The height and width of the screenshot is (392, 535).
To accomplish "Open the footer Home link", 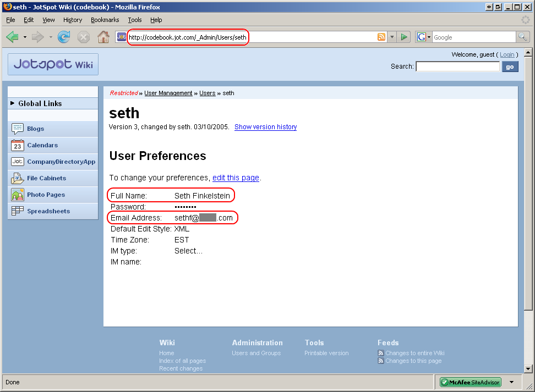I will click(167, 353).
